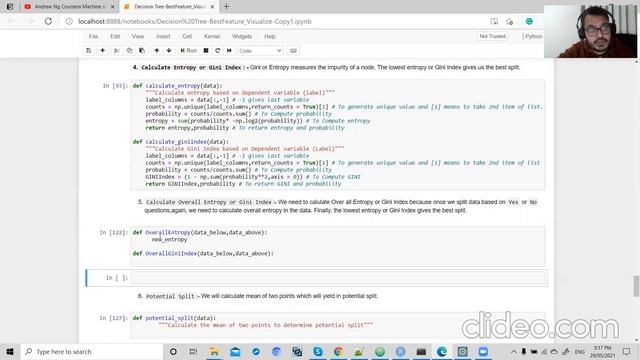Click the calculate_entropy code cell

click(338, 135)
